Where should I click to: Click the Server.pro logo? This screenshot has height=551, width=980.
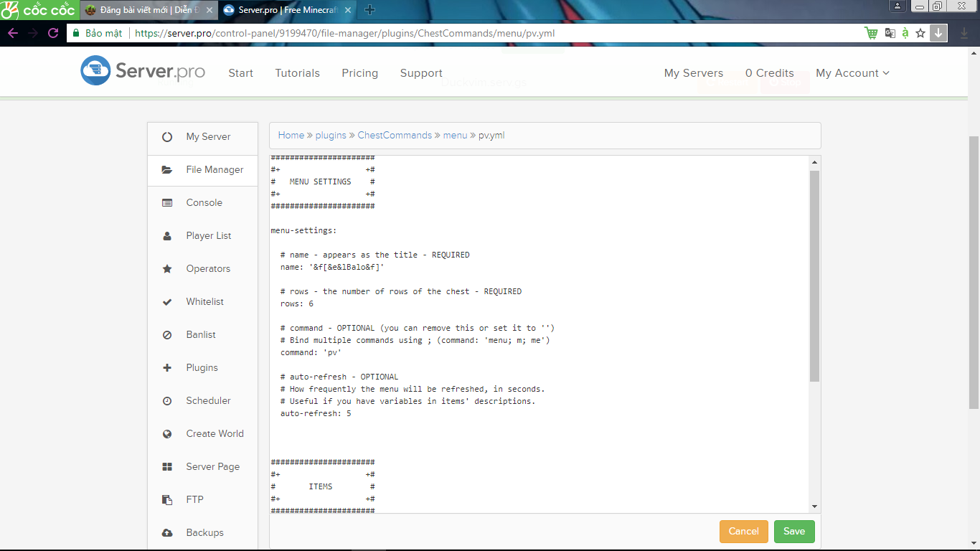click(143, 71)
